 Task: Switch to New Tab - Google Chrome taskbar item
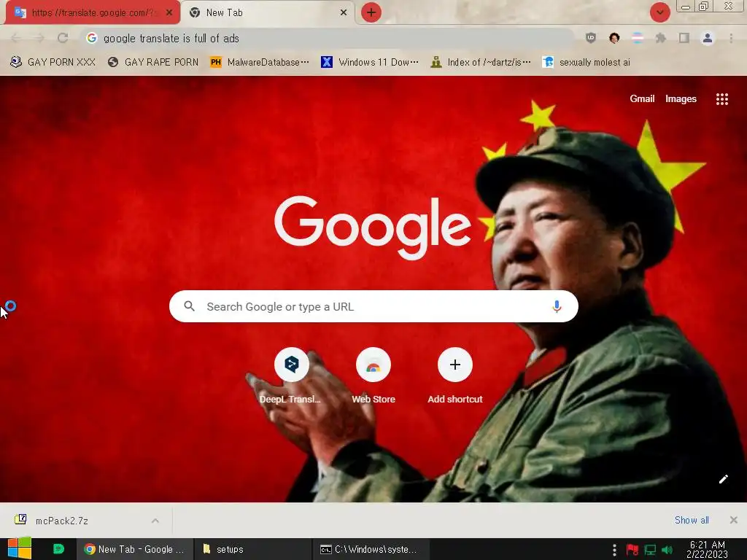click(135, 549)
